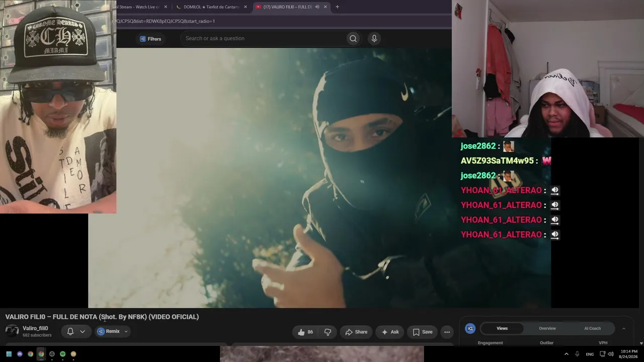Screen dimensions: 644x362
Task: Click the recommended video thumbnail below the player
Action: point(322,354)
